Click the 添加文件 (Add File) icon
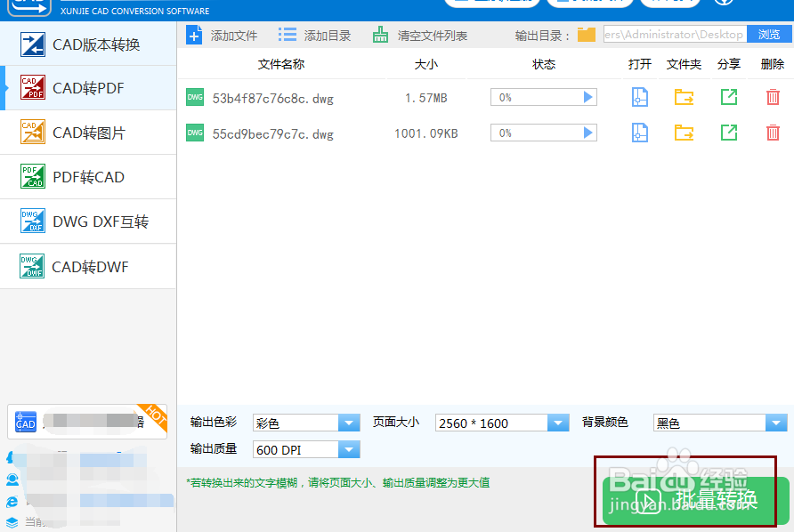This screenshot has height=532, width=794. tap(195, 34)
